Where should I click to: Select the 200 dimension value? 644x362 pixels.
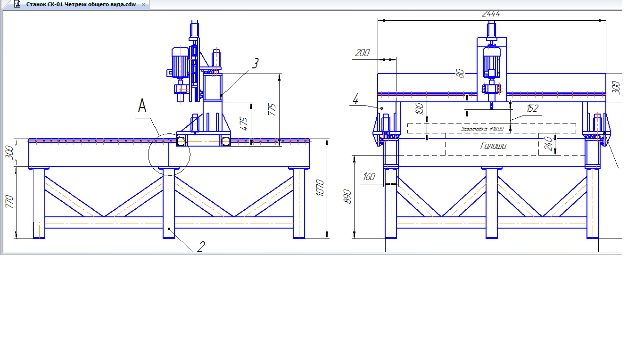click(x=363, y=53)
